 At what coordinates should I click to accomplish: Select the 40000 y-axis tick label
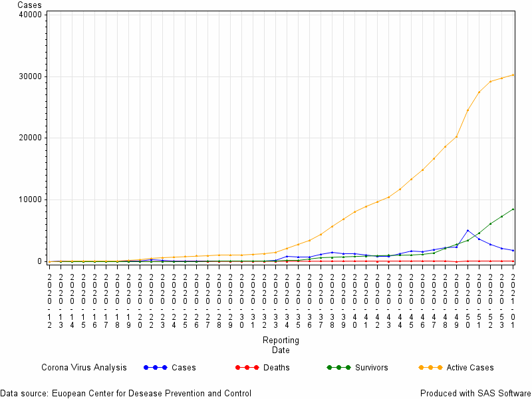tap(31, 15)
